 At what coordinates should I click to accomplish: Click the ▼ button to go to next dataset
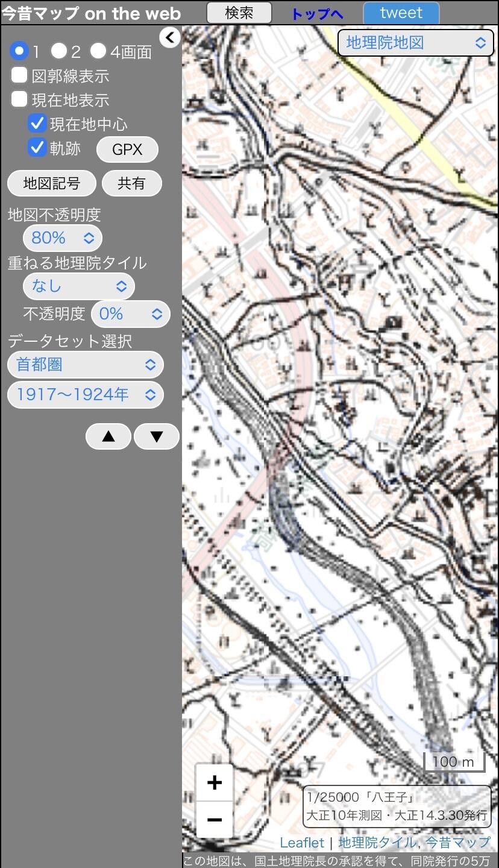[156, 436]
